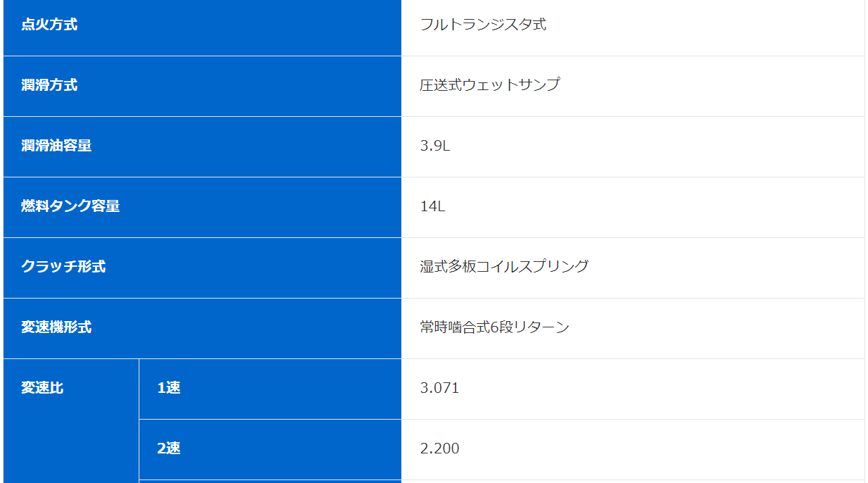
Task: Select the 湿式多板コイルスプリング value text
Action: click(504, 267)
